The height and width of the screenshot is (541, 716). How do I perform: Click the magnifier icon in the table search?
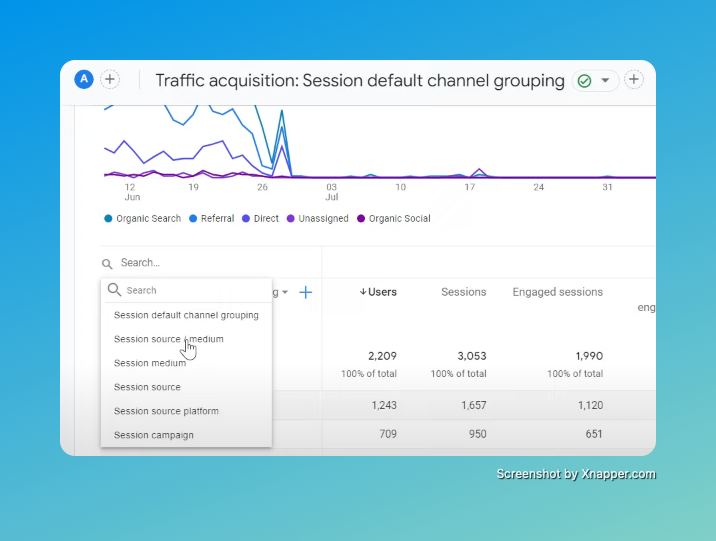coord(107,264)
